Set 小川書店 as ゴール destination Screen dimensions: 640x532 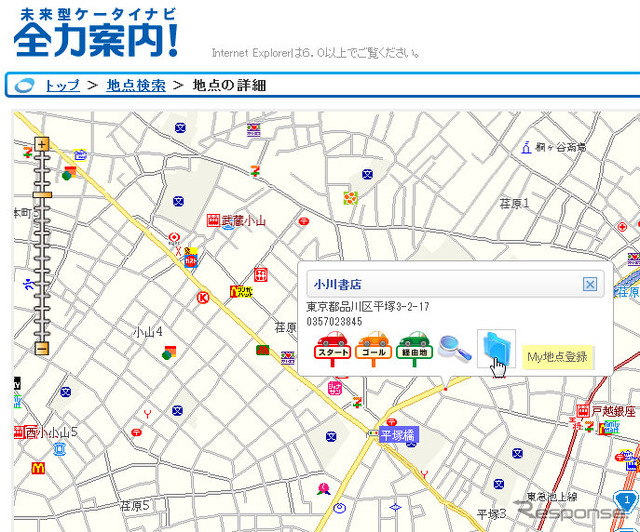tap(373, 349)
